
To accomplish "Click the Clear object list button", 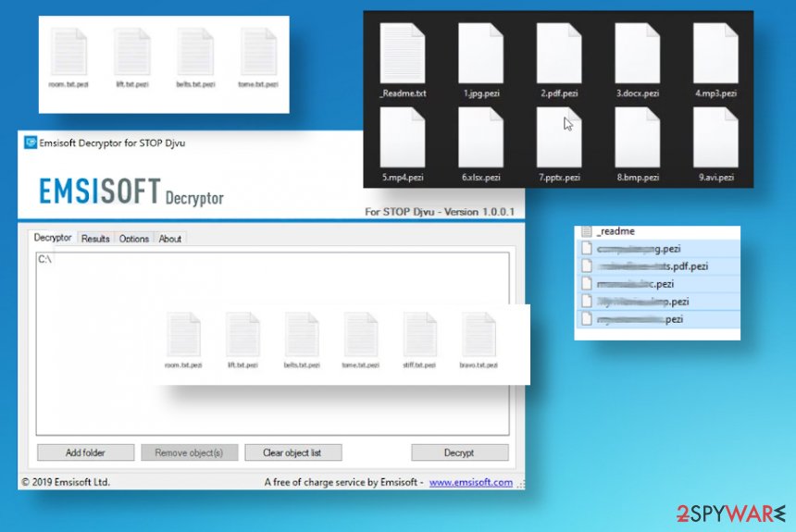I will click(292, 452).
